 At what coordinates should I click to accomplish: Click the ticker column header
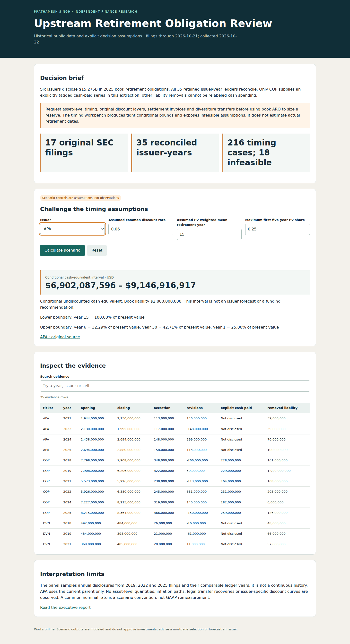click(48, 408)
